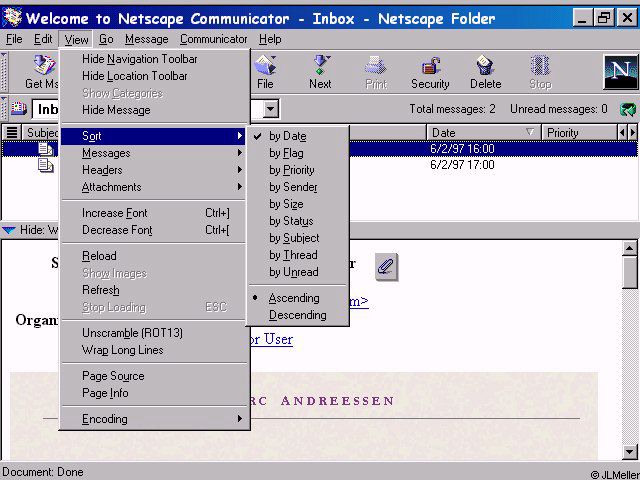Expand the Sort submenu
The width and height of the screenshot is (640, 480).
(x=153, y=136)
